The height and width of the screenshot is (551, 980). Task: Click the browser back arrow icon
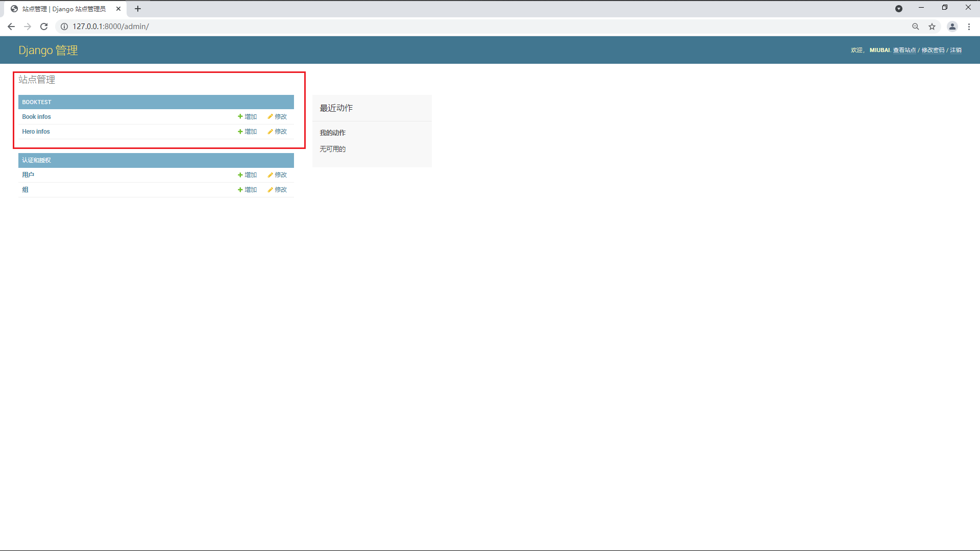(x=11, y=27)
